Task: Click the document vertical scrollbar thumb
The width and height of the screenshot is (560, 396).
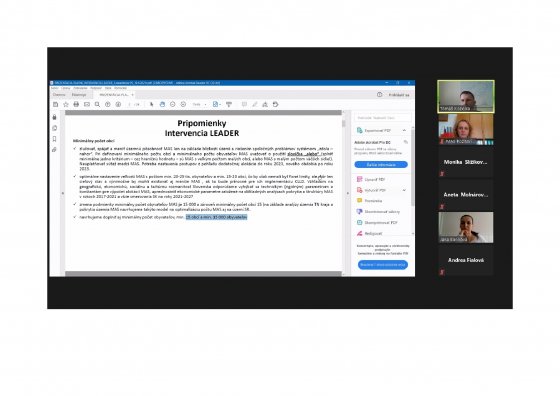Action: point(344,123)
